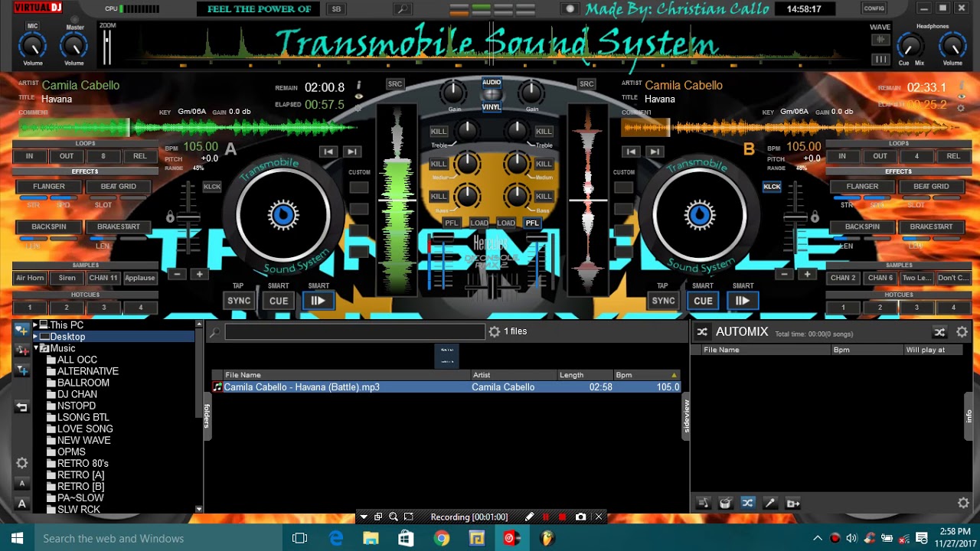
Task: Open Automix settings gear in header
Action: [x=962, y=332]
